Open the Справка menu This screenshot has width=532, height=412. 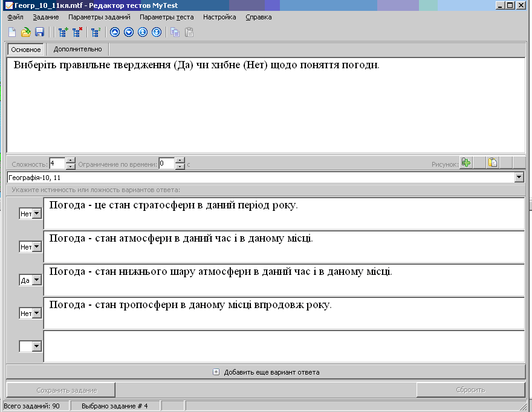[x=259, y=17]
